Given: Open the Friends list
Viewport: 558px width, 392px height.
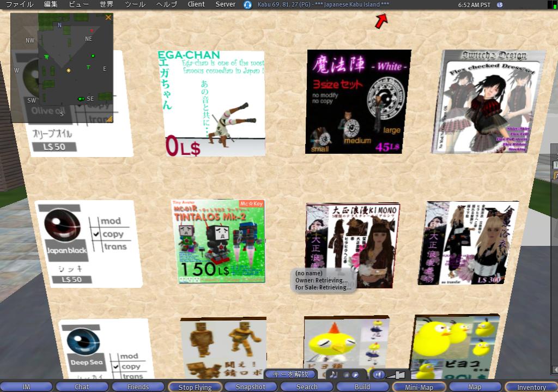Looking at the screenshot, I should coord(138,387).
